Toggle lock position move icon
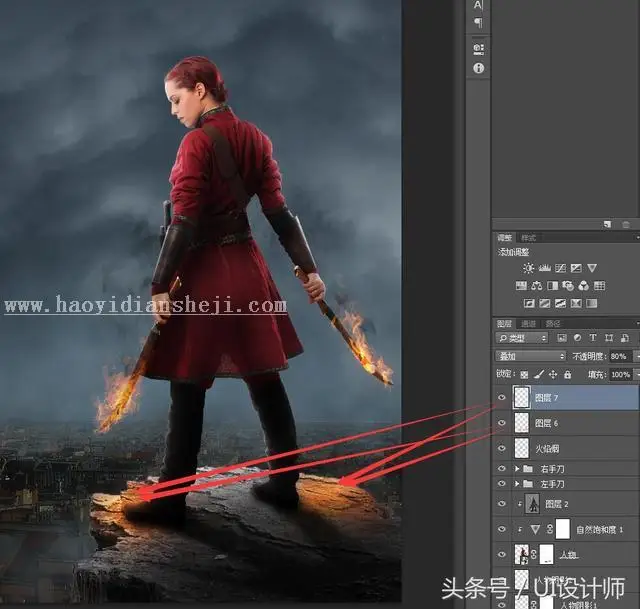Viewport: 640px width, 609px height. point(553,374)
